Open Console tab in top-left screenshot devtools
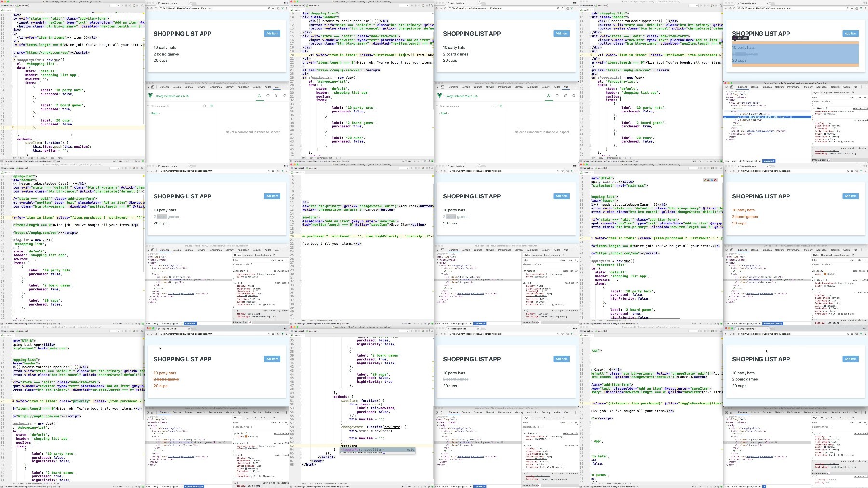Screen dimensions: 868x488 point(176,87)
